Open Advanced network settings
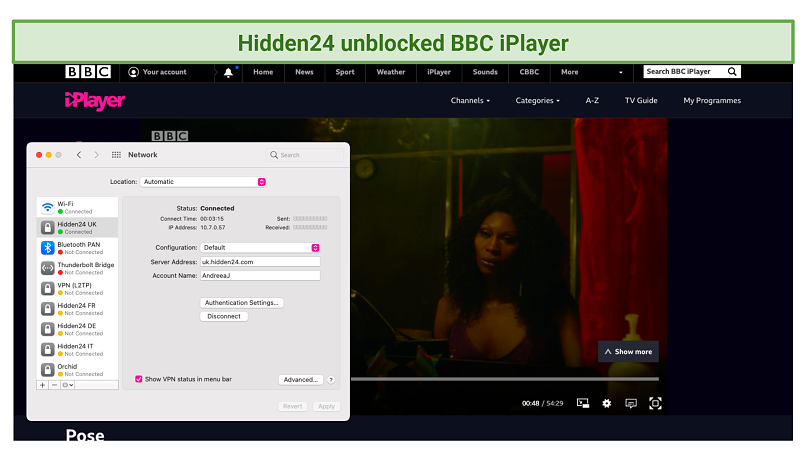The width and height of the screenshot is (806, 453). click(301, 379)
